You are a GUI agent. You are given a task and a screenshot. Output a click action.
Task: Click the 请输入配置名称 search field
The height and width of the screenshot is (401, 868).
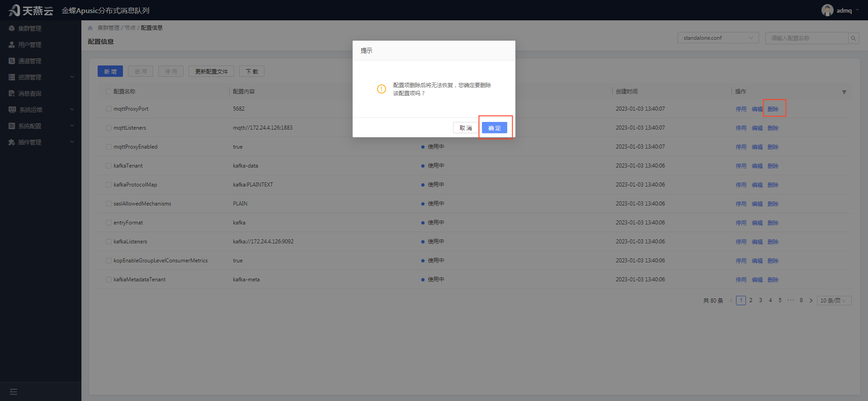[x=807, y=38]
